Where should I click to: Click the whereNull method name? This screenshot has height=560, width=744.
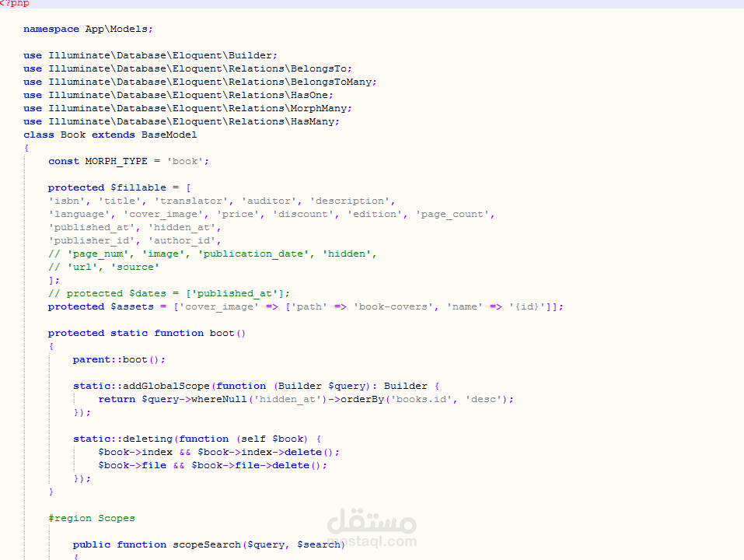pyautogui.click(x=219, y=400)
